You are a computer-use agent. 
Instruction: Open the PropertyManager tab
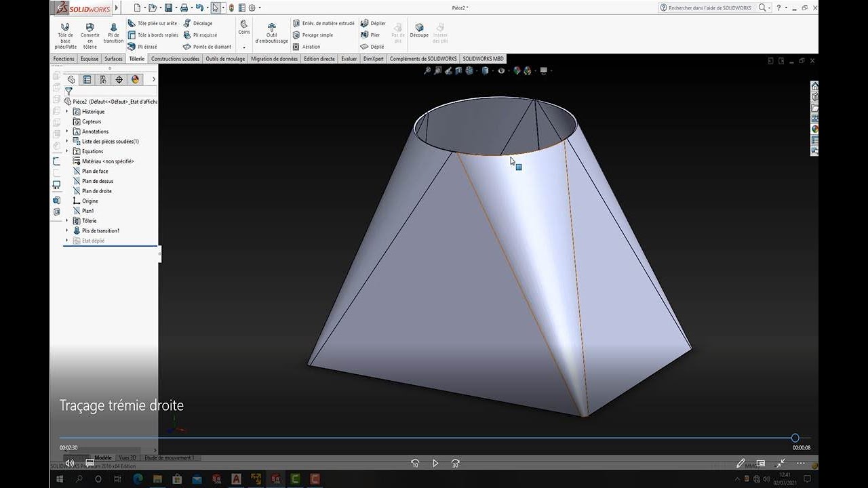pyautogui.click(x=87, y=79)
